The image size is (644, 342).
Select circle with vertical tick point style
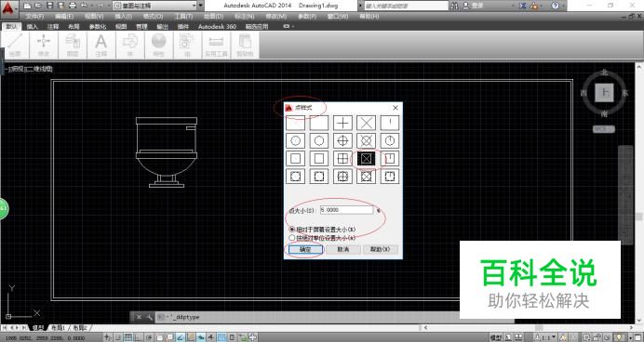pyautogui.click(x=390, y=140)
